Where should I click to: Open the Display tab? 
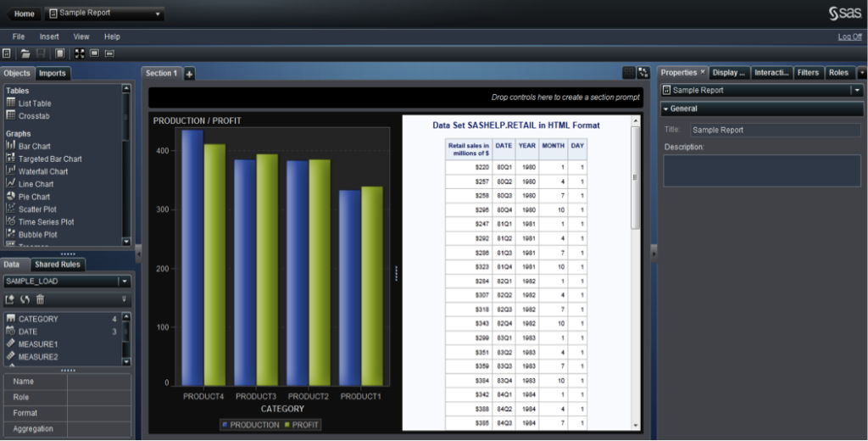pyautogui.click(x=729, y=73)
